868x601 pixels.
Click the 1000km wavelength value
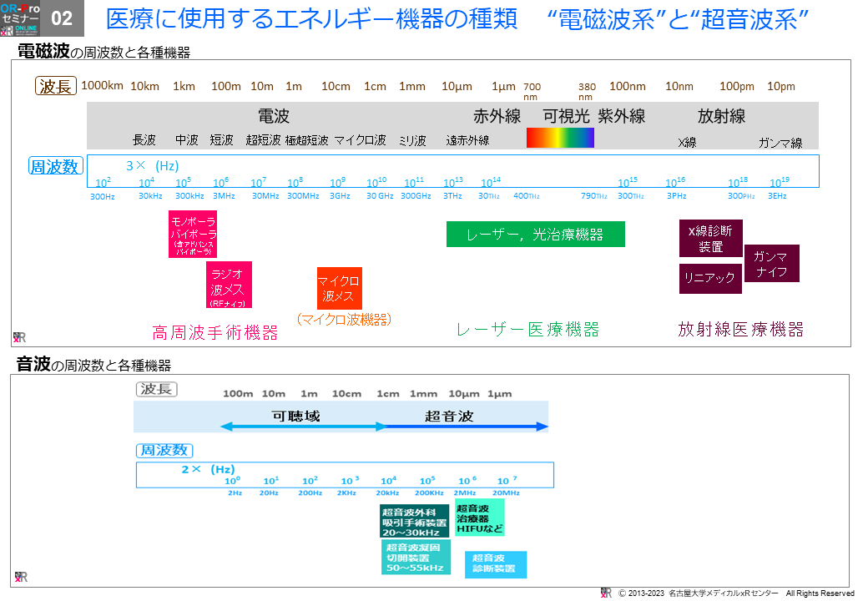[x=102, y=85]
